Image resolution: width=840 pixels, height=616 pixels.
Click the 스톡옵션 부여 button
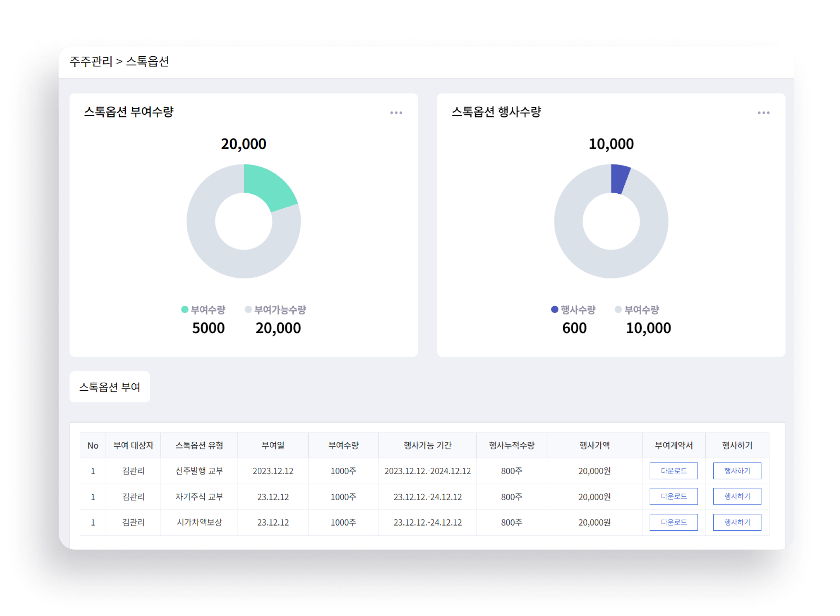tap(110, 387)
